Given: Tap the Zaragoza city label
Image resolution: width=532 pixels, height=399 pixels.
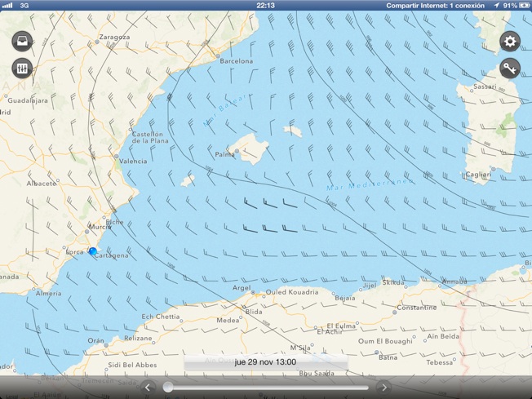Looking at the screenshot, I should 114,38.
